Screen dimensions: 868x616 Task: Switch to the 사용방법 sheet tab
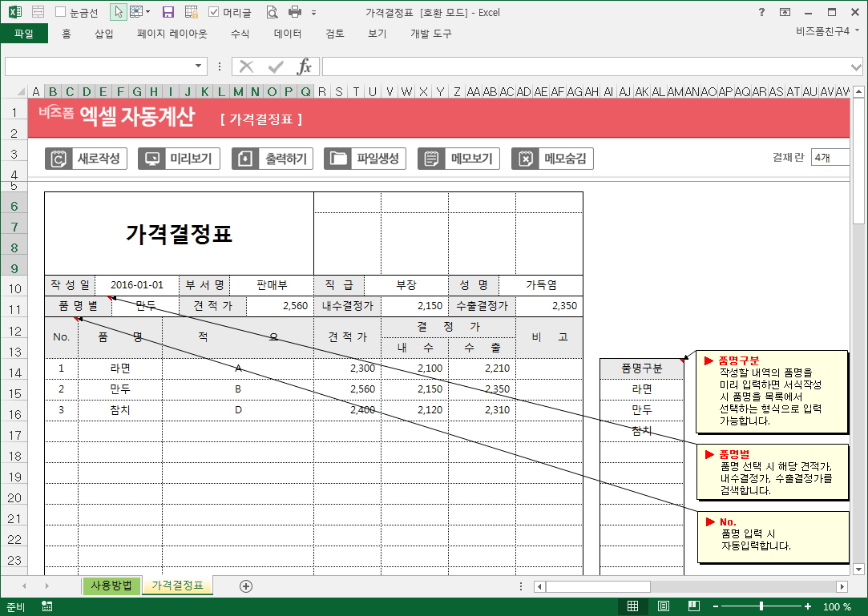point(111,586)
